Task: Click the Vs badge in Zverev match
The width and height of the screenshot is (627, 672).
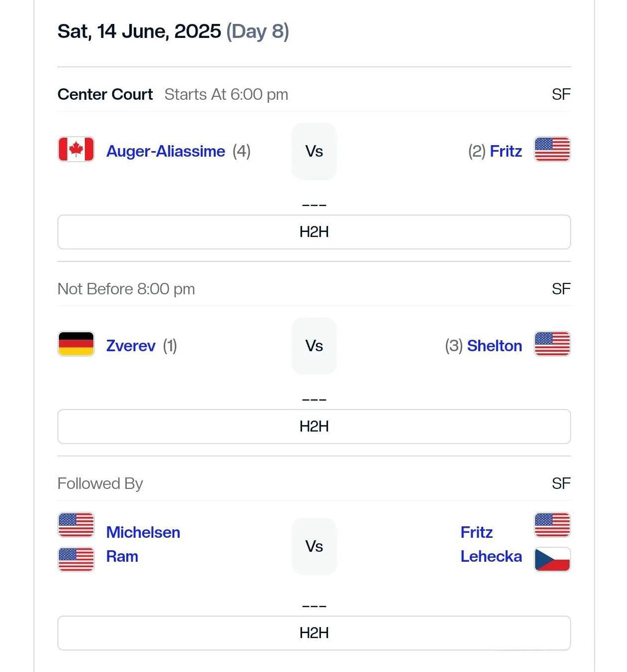Action: [x=314, y=346]
